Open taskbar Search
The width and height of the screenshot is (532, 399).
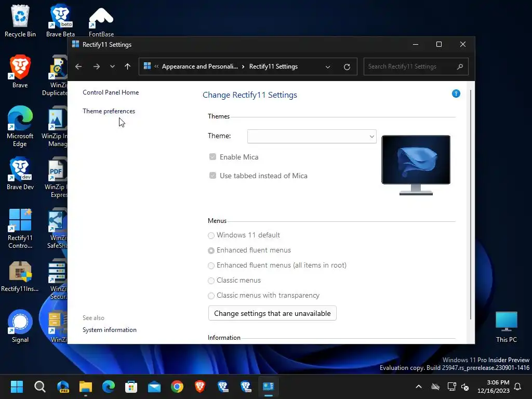[x=39, y=387]
